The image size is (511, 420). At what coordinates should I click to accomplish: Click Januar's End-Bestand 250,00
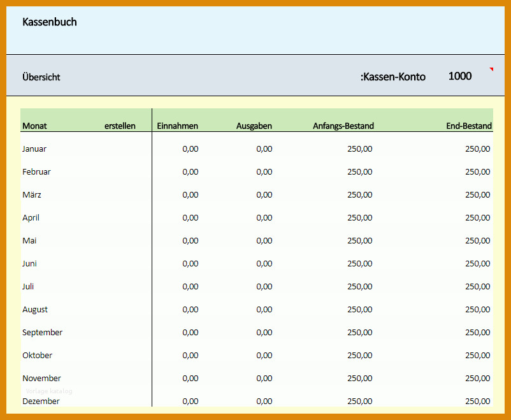click(x=478, y=149)
